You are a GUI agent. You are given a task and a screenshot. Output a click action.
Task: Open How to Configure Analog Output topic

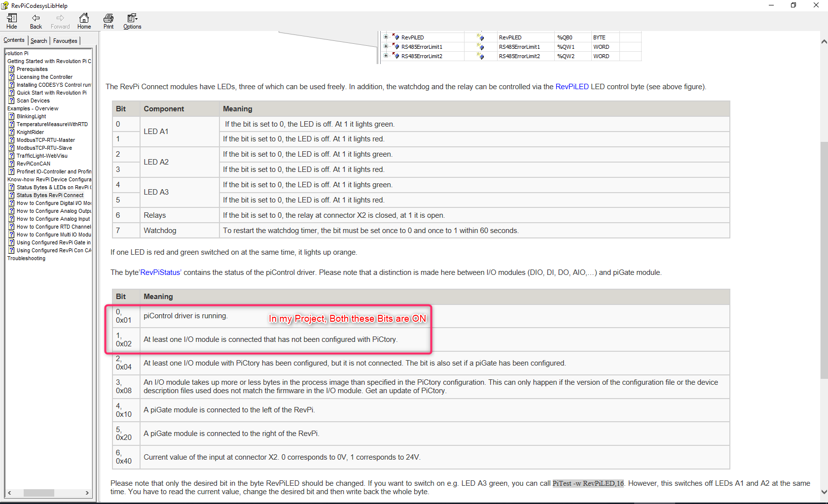pos(54,211)
